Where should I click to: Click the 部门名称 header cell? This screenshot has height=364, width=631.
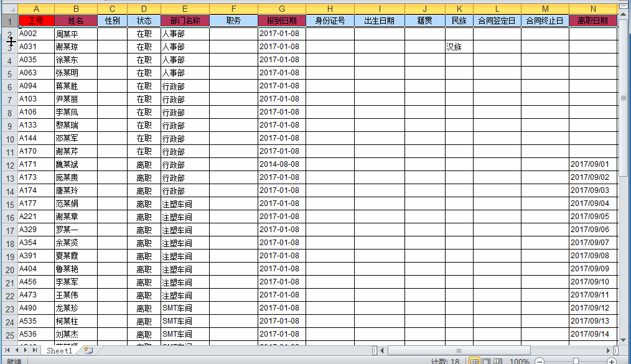[x=185, y=21]
